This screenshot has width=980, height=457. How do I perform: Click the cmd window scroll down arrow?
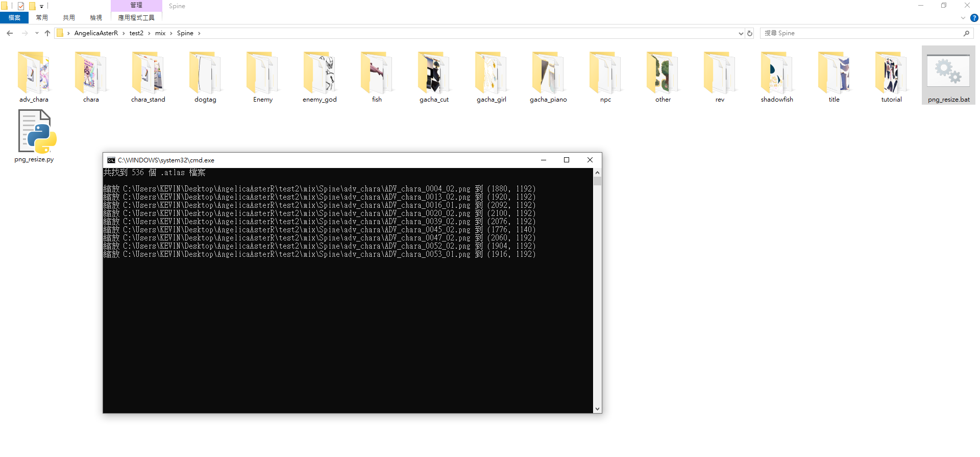pyautogui.click(x=597, y=409)
